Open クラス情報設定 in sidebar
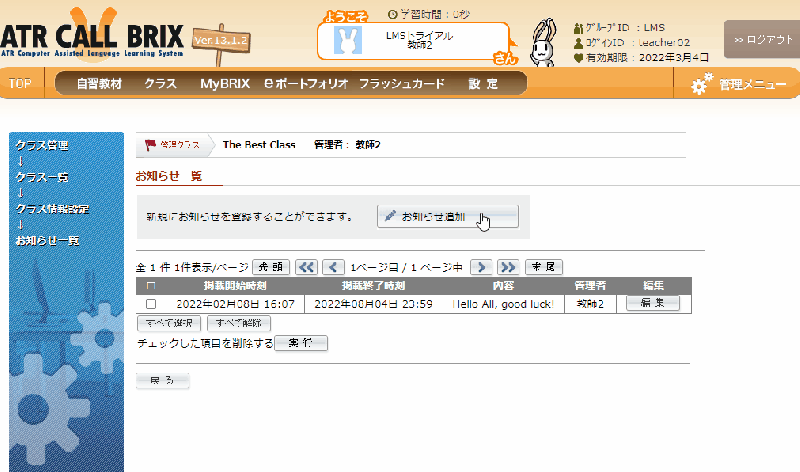The width and height of the screenshot is (800, 472). point(53,209)
